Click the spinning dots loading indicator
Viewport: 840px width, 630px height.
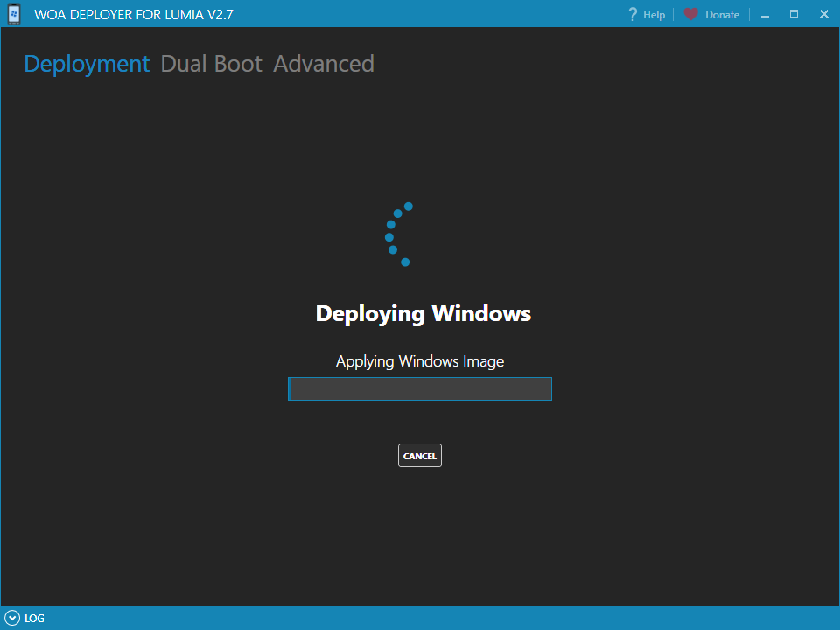pyautogui.click(x=399, y=234)
